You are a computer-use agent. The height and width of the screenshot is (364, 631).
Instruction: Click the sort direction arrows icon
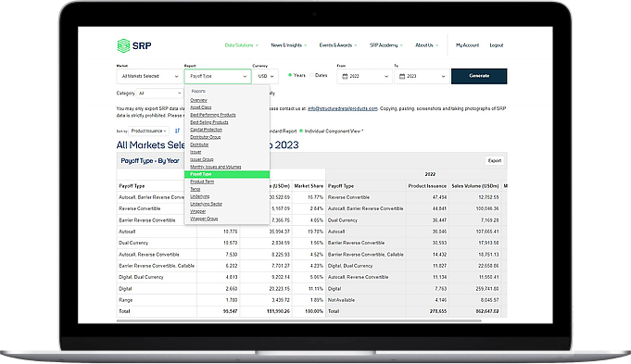(177, 131)
